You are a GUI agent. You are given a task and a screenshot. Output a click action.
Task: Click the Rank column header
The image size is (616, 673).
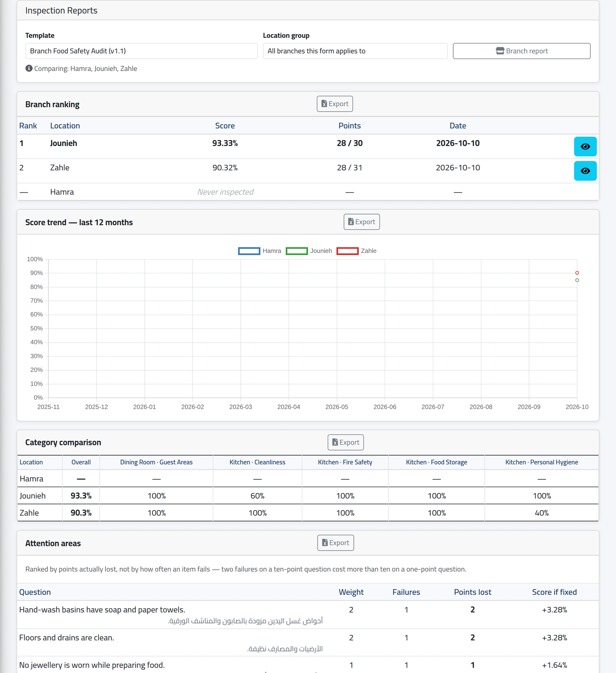point(28,126)
